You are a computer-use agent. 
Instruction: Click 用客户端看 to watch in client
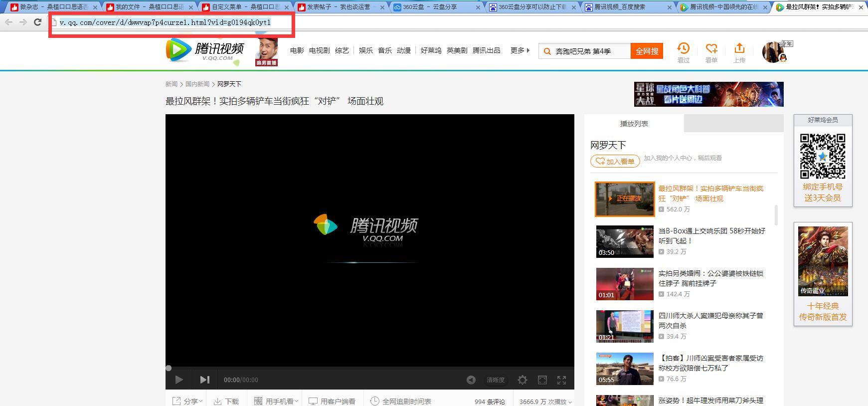point(332,401)
